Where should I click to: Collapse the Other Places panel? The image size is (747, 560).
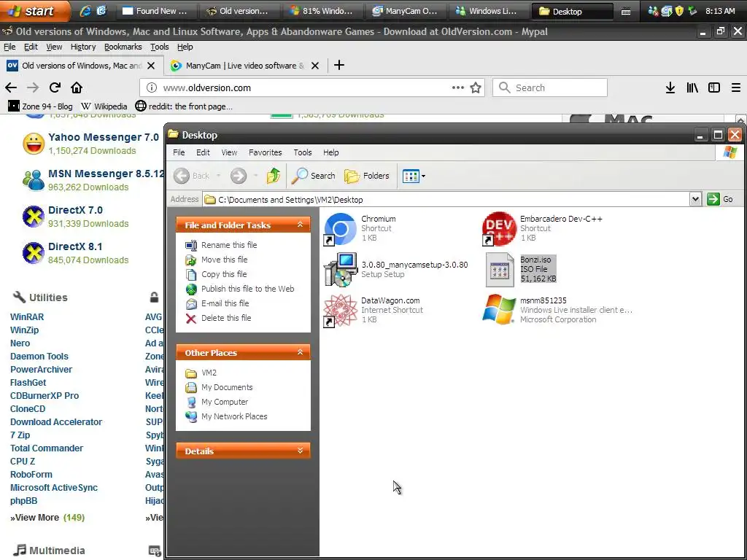(x=300, y=352)
